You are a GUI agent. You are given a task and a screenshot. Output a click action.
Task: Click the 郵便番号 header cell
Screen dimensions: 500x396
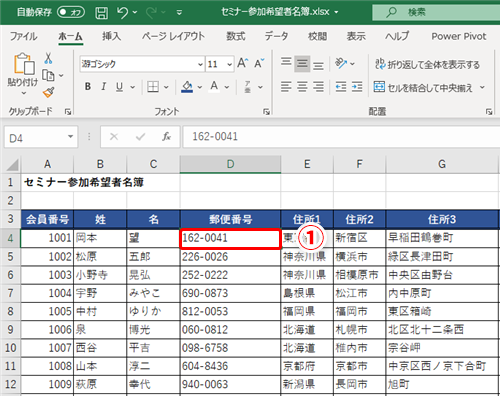tap(230, 219)
